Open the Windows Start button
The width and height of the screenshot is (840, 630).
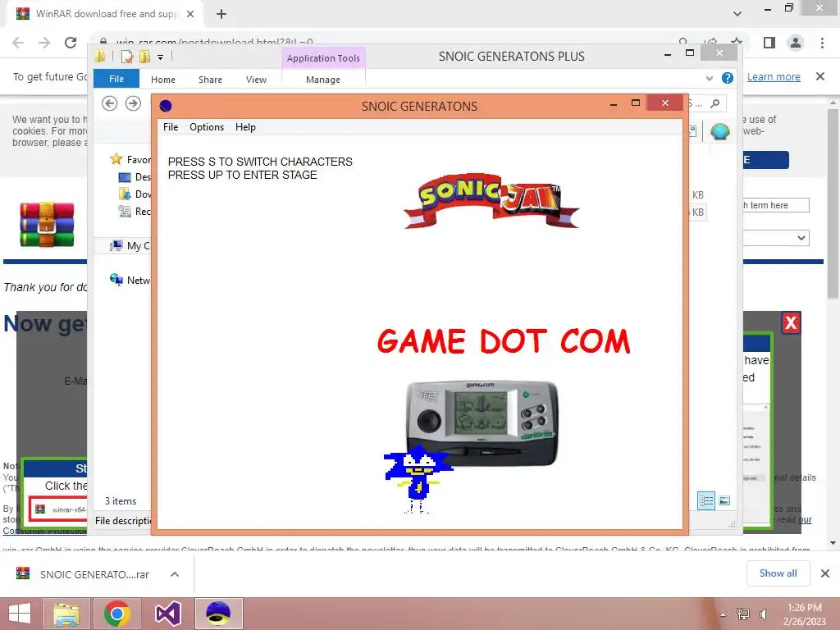20,614
